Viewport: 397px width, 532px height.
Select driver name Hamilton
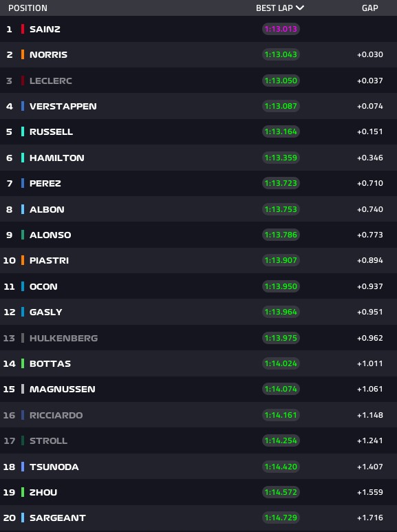[57, 158]
